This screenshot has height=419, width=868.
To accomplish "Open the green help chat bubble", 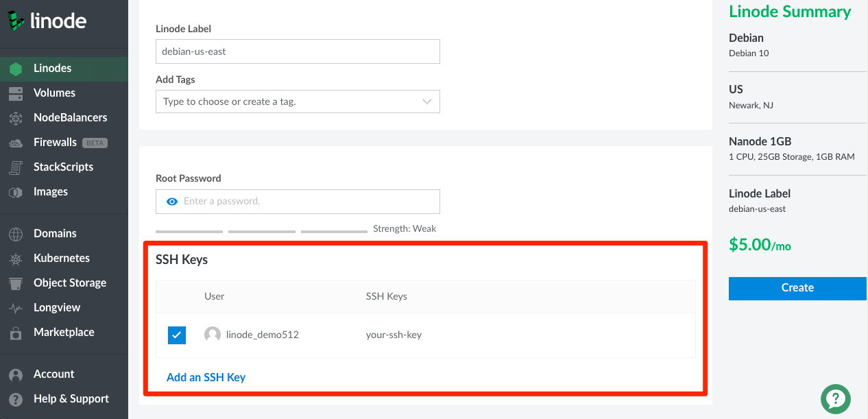I will [835, 398].
